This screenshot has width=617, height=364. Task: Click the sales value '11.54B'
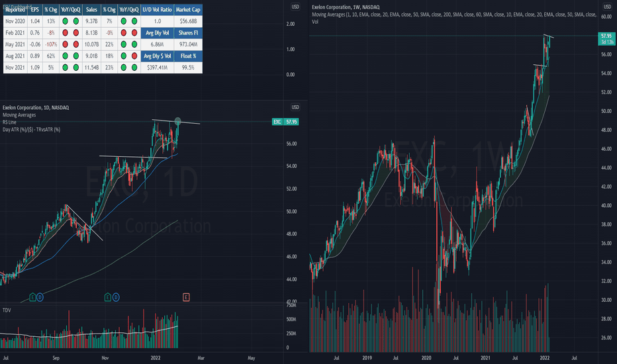(91, 68)
